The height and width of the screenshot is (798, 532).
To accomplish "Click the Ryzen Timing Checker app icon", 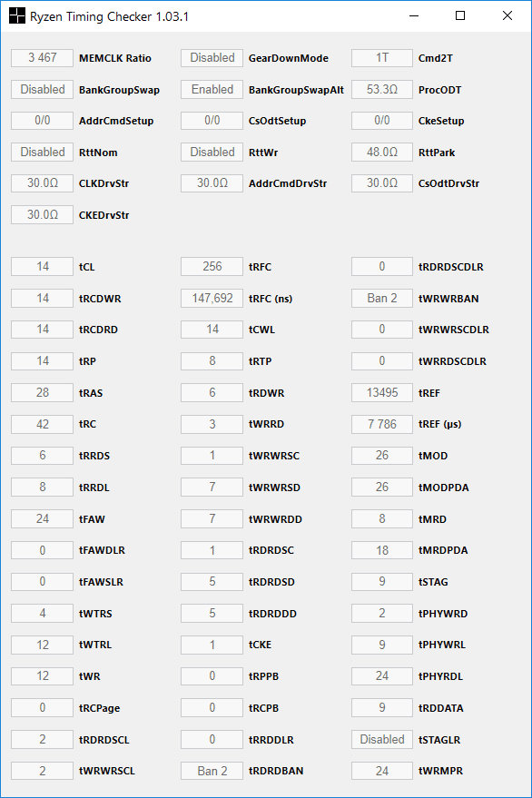I will [17, 15].
